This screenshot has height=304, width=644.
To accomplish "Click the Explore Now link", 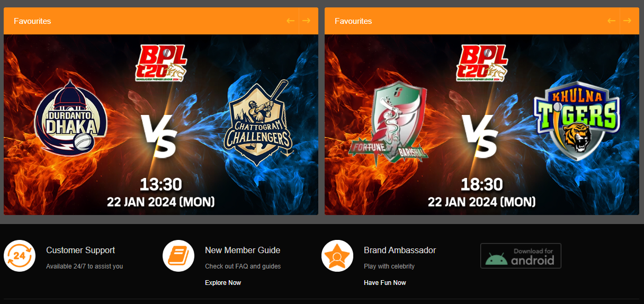I will (223, 283).
